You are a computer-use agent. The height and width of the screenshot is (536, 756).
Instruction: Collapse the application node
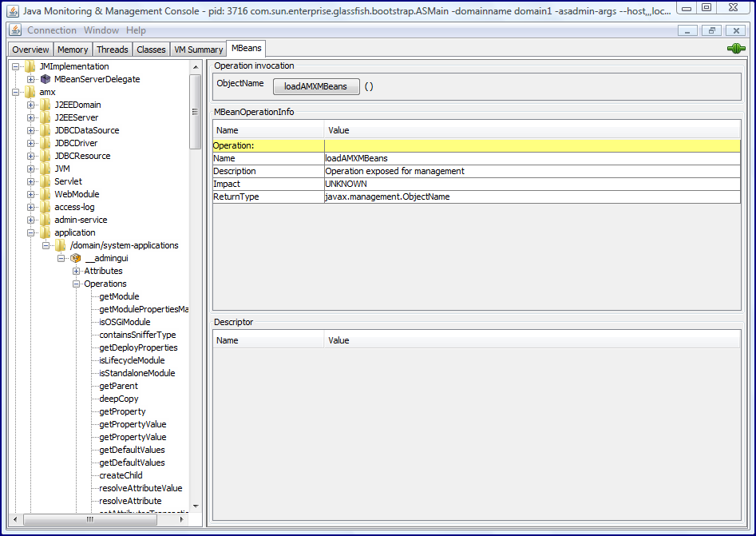click(30, 232)
